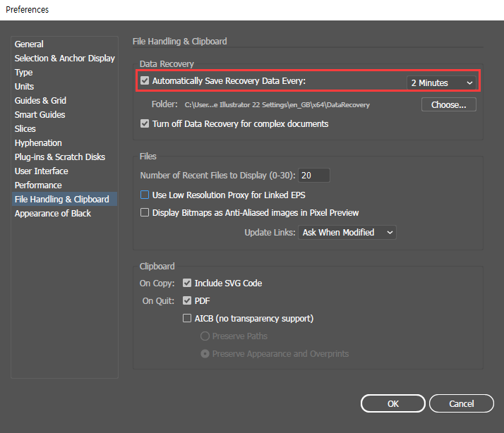Select File Handling & Clipboard category

pyautogui.click(x=64, y=199)
